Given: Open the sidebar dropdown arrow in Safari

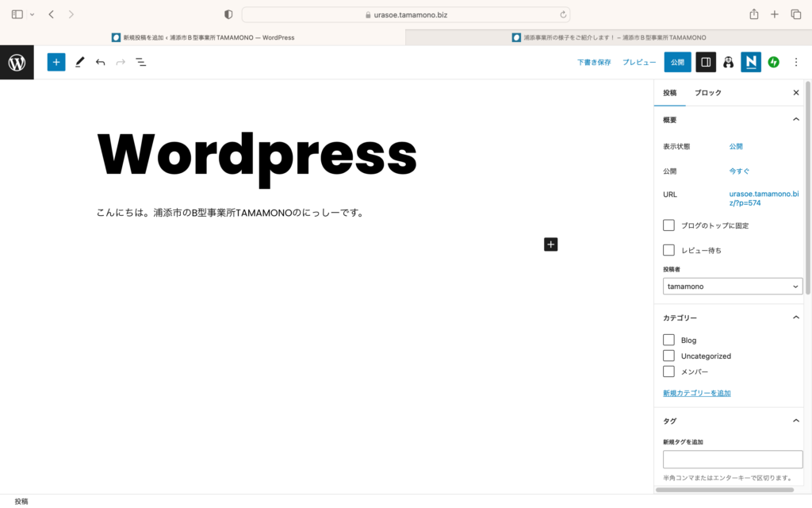Looking at the screenshot, I should point(32,14).
